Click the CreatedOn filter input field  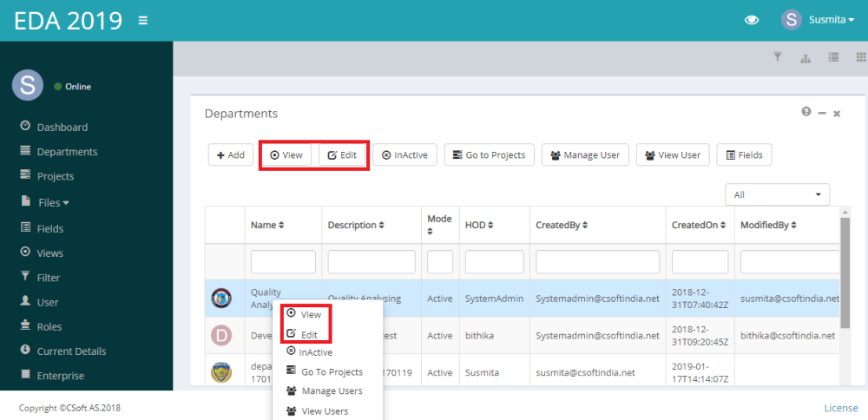click(700, 262)
